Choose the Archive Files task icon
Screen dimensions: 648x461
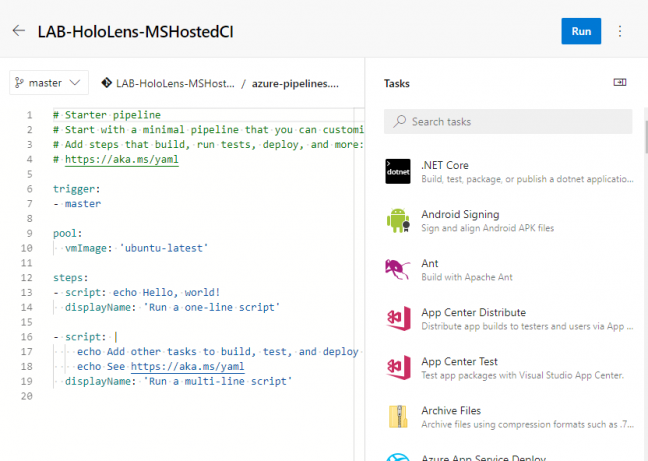click(398, 416)
